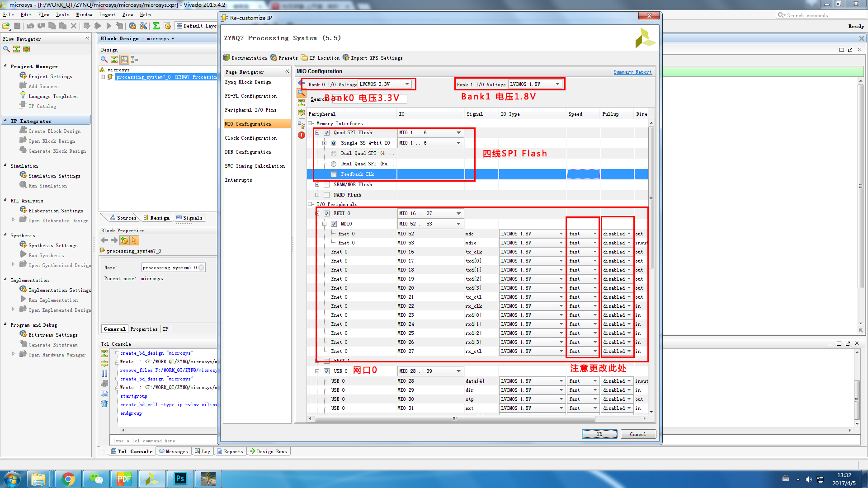Click the search magnifier in Flow Navigator

click(6, 49)
